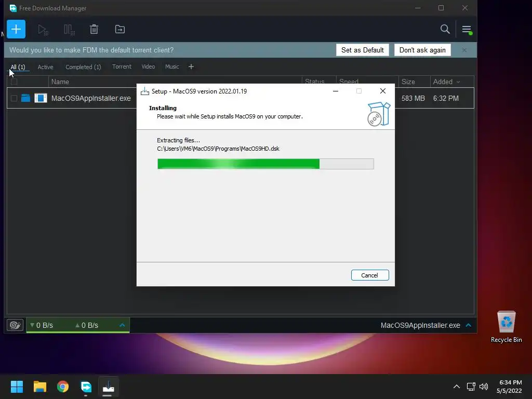532x399 pixels.
Task: Show the Video tab
Action: pos(148,66)
